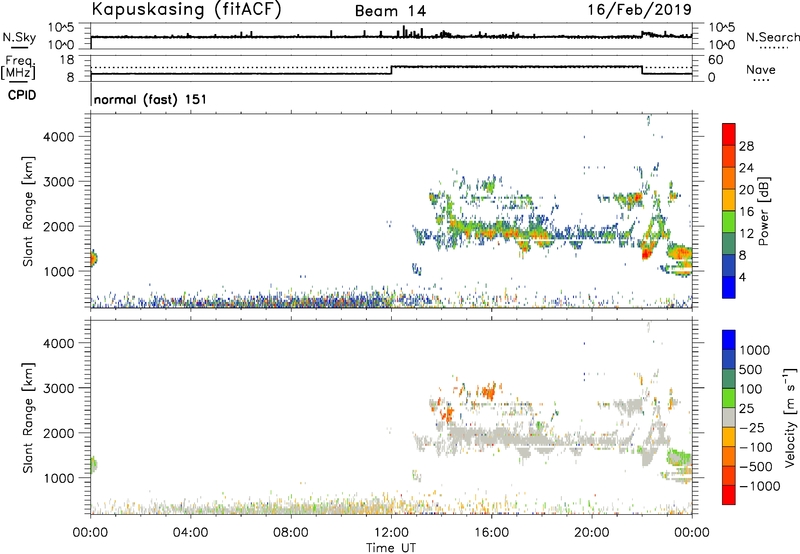
Task: Select the "24" tick on Power colorbar
Action: click(x=746, y=168)
